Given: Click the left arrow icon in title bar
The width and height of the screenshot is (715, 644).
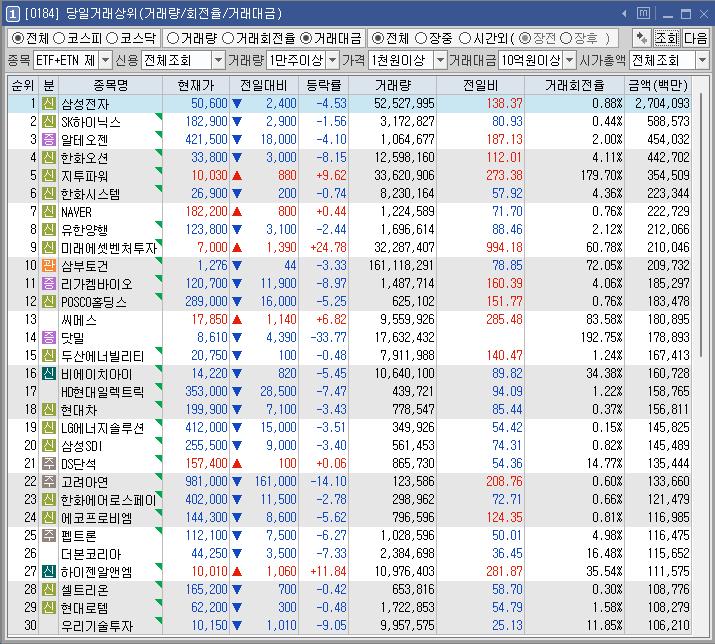Looking at the screenshot, I should (x=624, y=14).
